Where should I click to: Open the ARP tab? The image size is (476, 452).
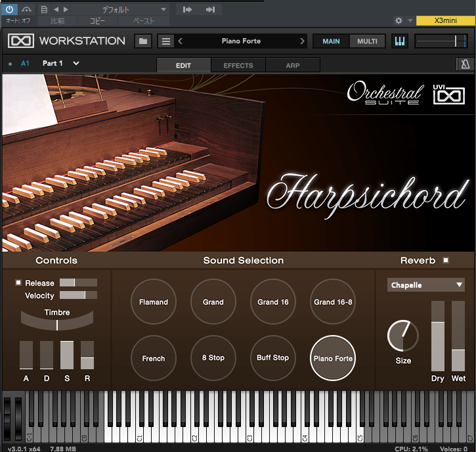[293, 65]
